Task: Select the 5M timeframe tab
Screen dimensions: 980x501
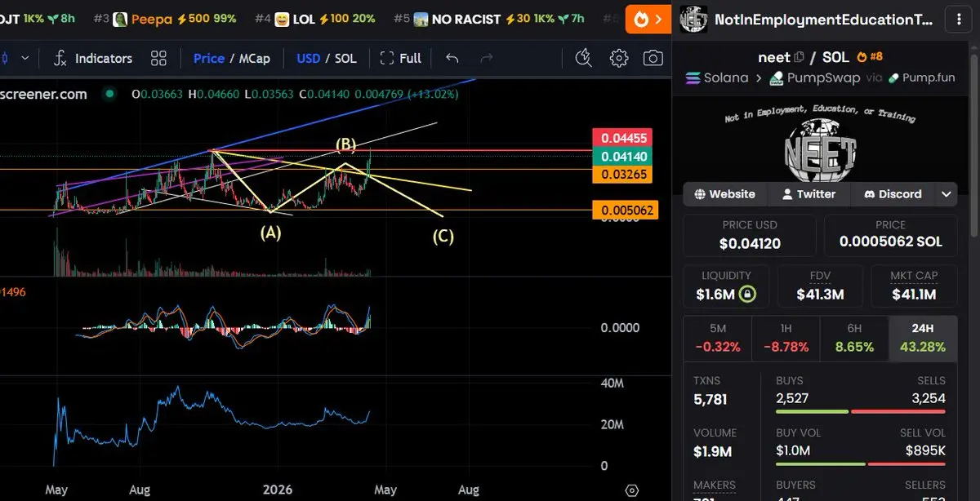Action: 718,337
